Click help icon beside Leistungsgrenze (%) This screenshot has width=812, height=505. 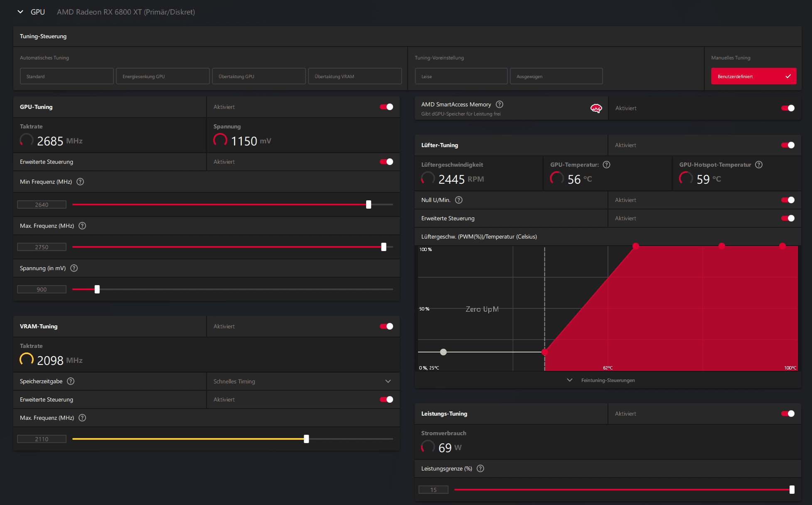point(480,468)
